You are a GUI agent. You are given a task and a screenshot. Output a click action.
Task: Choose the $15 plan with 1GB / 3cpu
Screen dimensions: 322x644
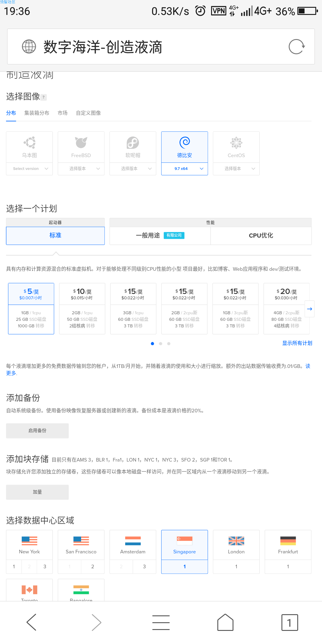(235, 309)
